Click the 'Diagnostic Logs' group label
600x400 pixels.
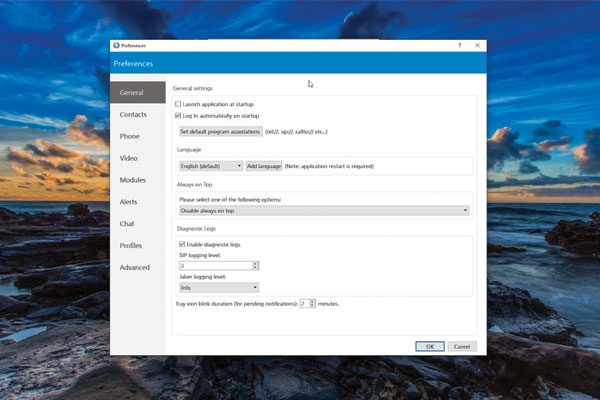[x=196, y=229]
